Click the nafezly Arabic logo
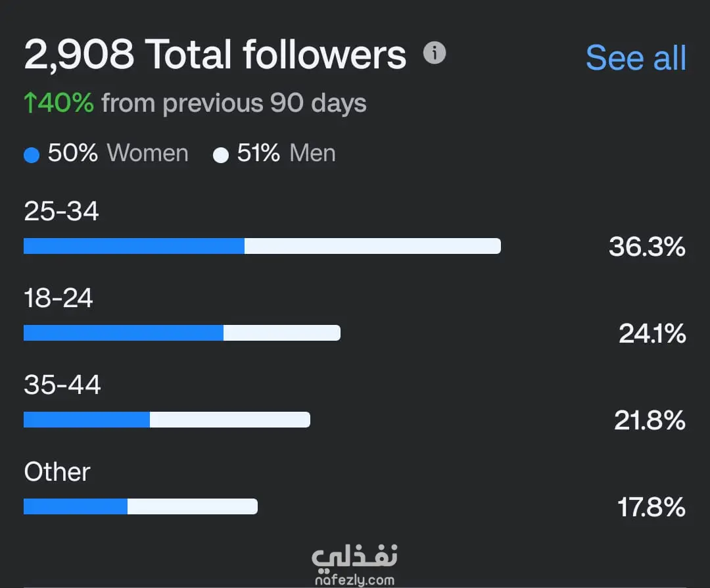 [354, 558]
